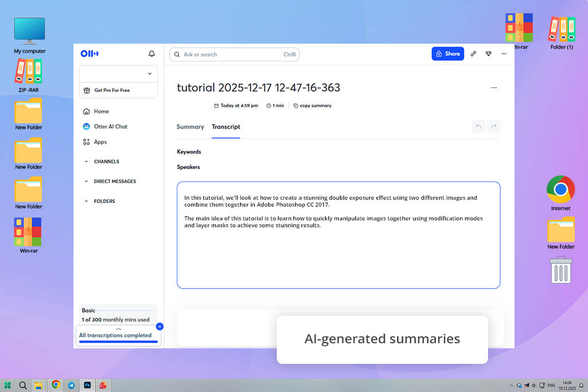Open the Start menu on taskbar
This screenshot has height=392, width=588.
7,385
